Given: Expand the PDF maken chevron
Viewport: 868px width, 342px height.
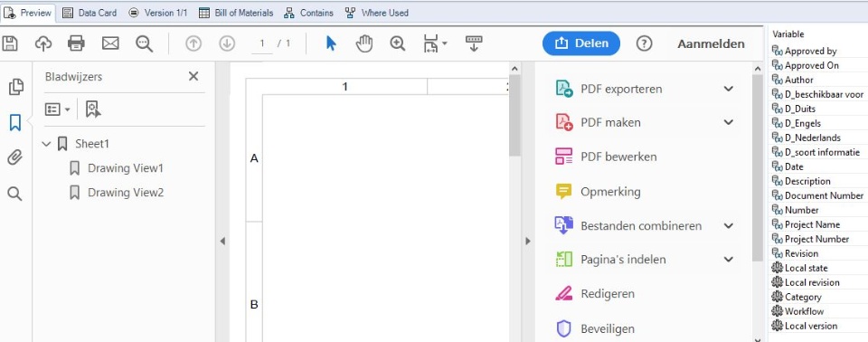Looking at the screenshot, I should 729,122.
